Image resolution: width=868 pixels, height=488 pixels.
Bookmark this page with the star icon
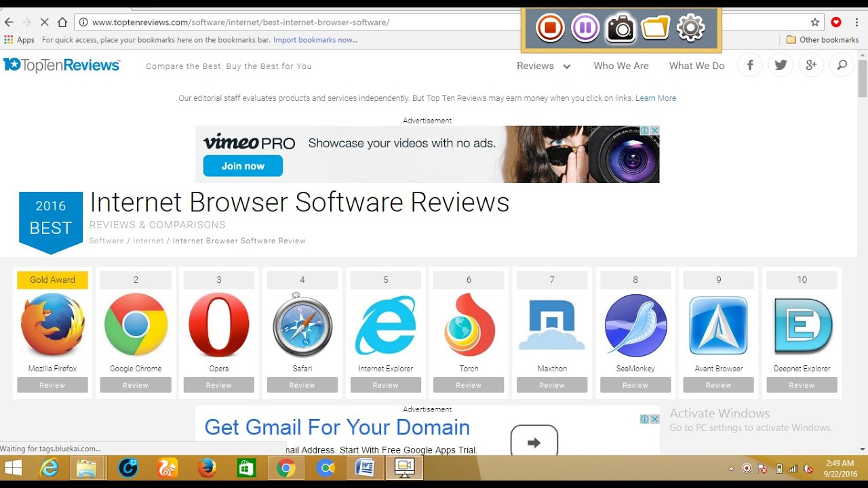pyautogui.click(x=816, y=22)
